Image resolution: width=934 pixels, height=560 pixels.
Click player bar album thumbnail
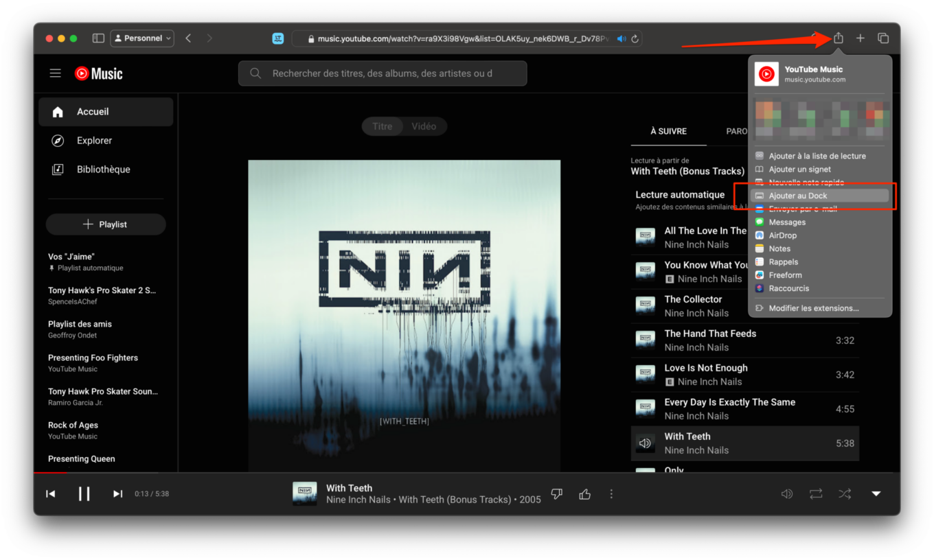tap(305, 493)
